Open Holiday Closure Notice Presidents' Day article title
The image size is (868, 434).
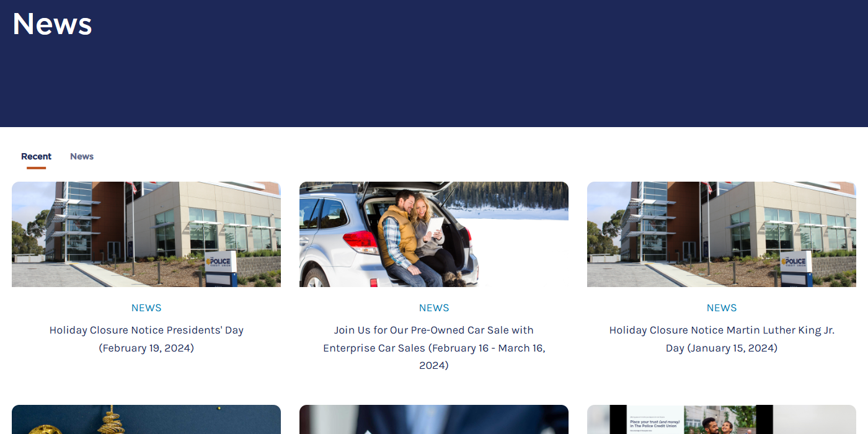click(146, 339)
